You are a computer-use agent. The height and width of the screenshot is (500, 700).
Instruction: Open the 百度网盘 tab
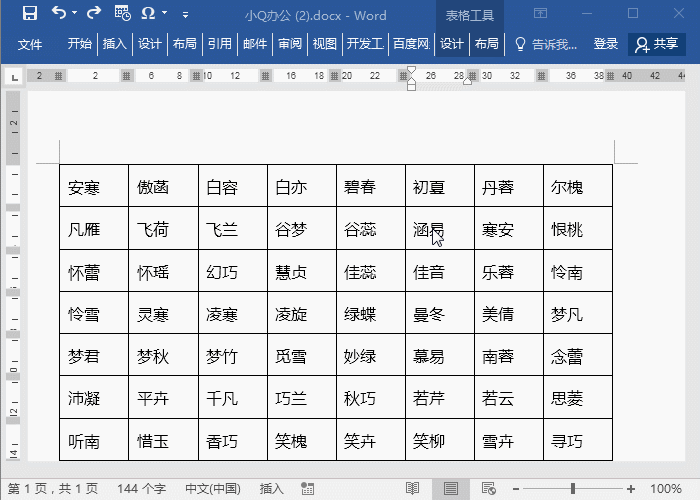tap(411, 44)
